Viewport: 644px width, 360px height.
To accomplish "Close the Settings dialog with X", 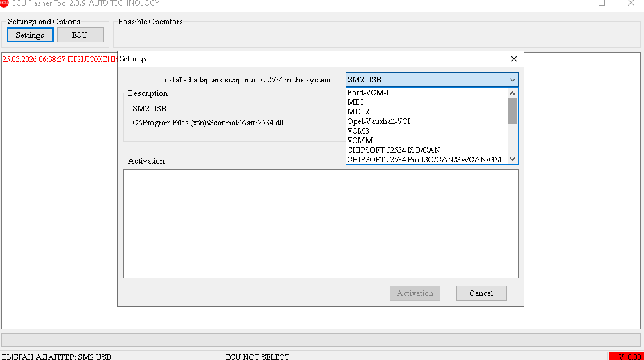I will [513, 59].
